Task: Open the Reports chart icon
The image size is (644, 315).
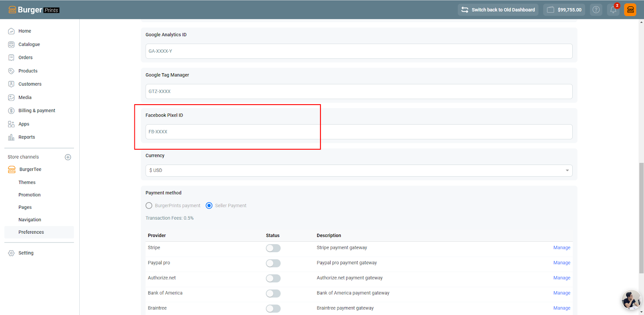Action: tap(11, 137)
